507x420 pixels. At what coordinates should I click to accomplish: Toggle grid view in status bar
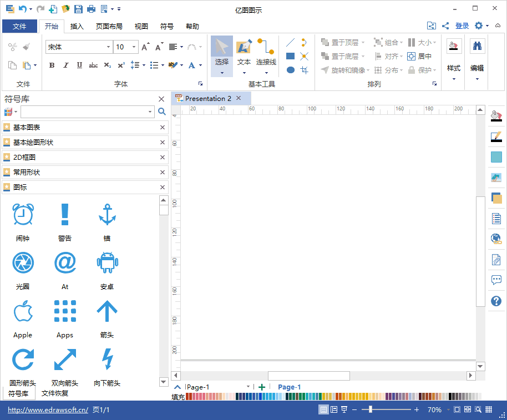tap(489, 409)
